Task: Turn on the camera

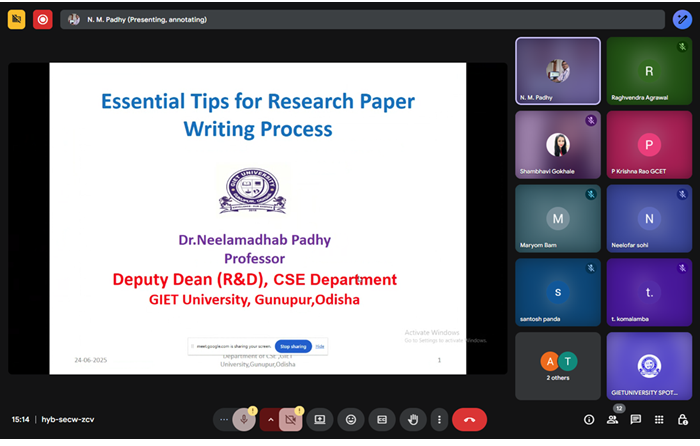Action: [293, 419]
